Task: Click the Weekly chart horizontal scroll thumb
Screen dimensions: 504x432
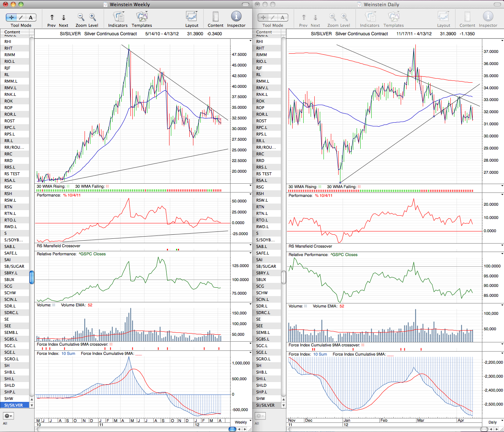Action: [x=232, y=429]
